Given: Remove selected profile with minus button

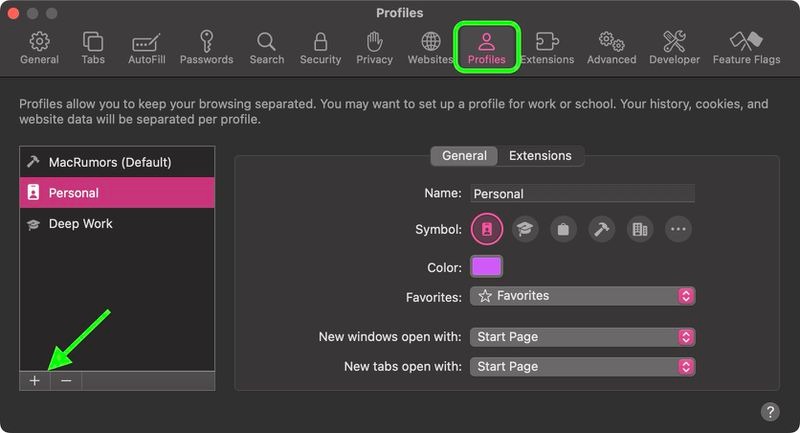Looking at the screenshot, I should pos(66,381).
